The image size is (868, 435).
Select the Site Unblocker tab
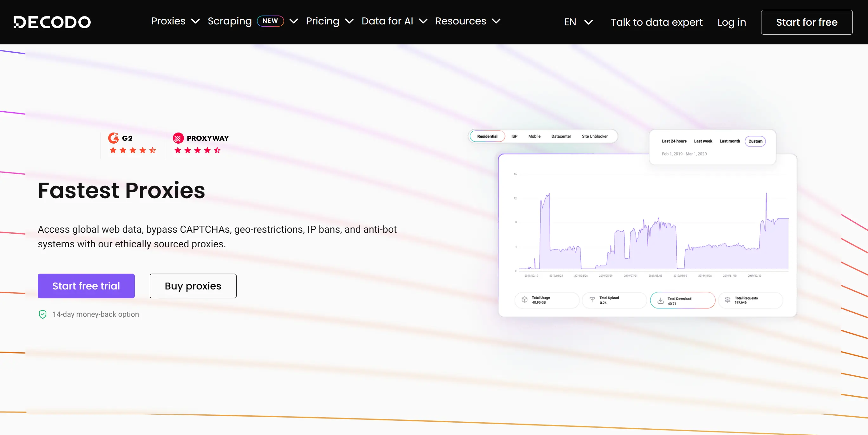tap(595, 136)
